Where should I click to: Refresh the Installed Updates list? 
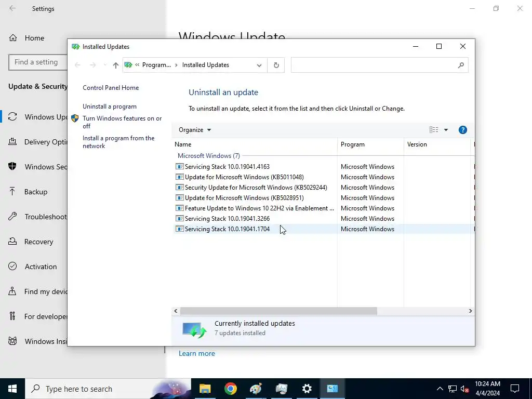click(276, 65)
